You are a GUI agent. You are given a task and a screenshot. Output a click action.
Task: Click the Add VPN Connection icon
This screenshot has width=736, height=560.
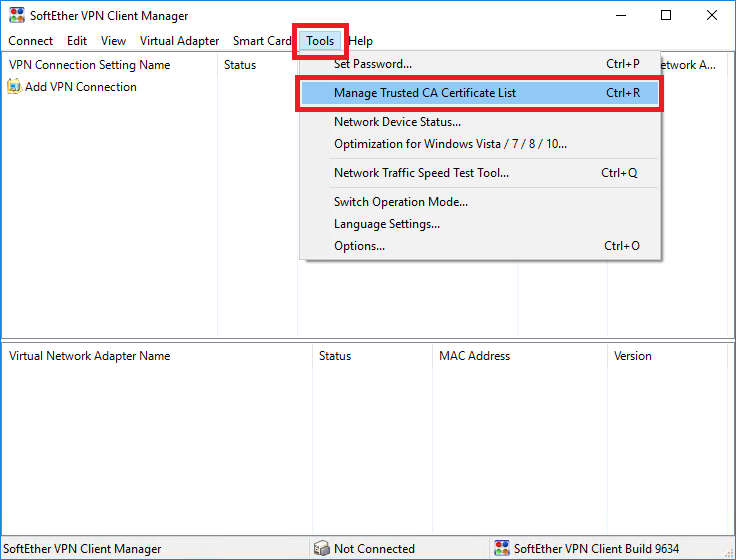pyautogui.click(x=14, y=87)
